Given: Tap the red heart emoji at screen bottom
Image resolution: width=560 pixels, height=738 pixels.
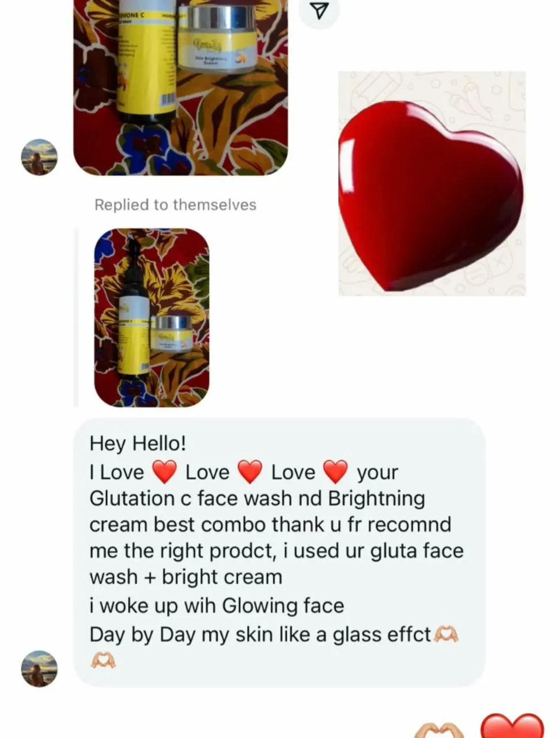Looking at the screenshot, I should coord(512,726).
